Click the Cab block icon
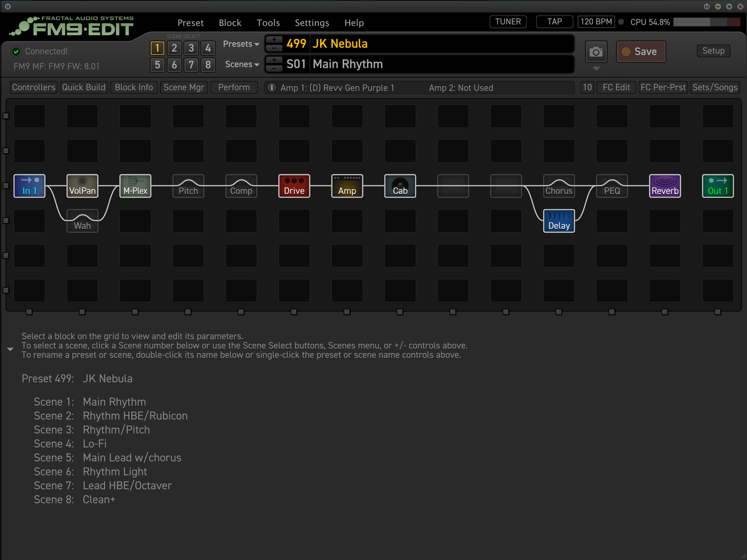This screenshot has width=747, height=560. click(400, 186)
